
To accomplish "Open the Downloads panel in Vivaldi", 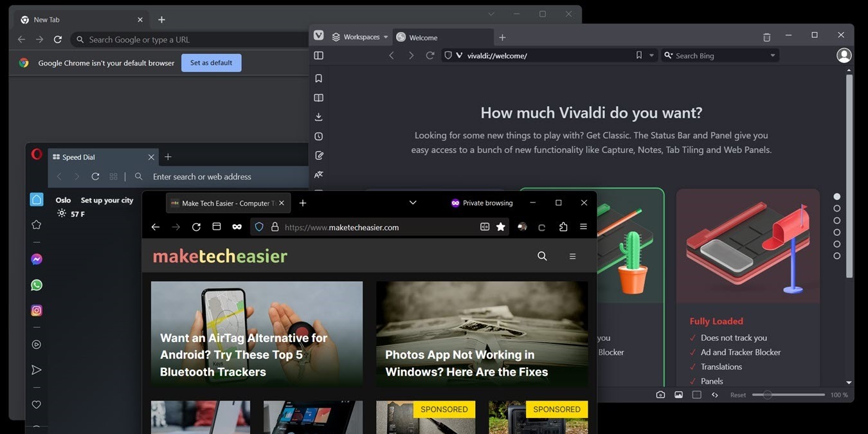I will (318, 116).
